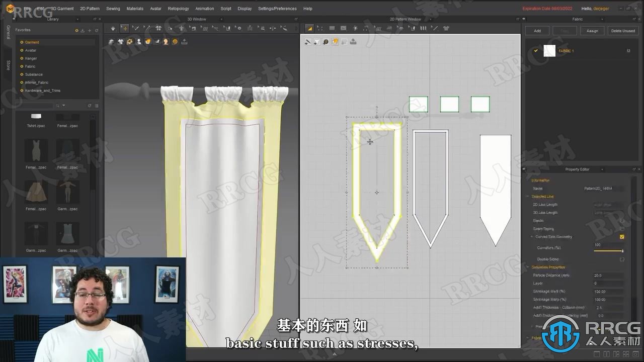Click the T-shirt icon at 2D toolbar end

pyautogui.click(x=446, y=29)
